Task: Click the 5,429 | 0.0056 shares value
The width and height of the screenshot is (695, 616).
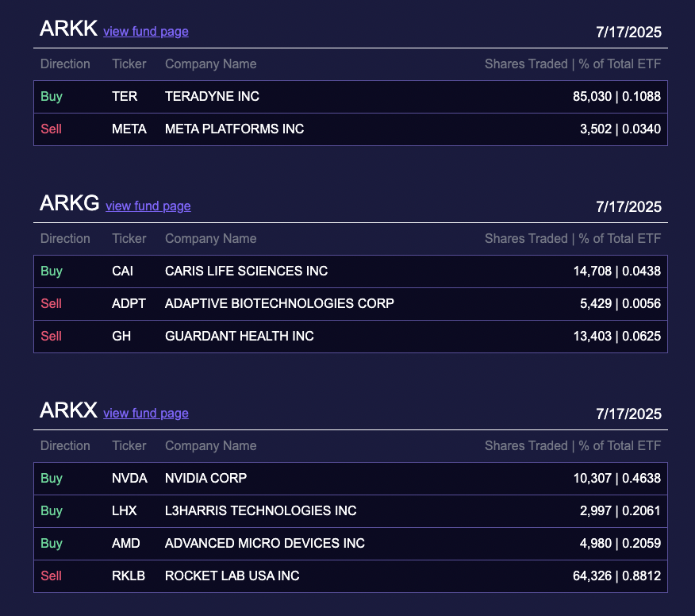Action: click(620, 303)
